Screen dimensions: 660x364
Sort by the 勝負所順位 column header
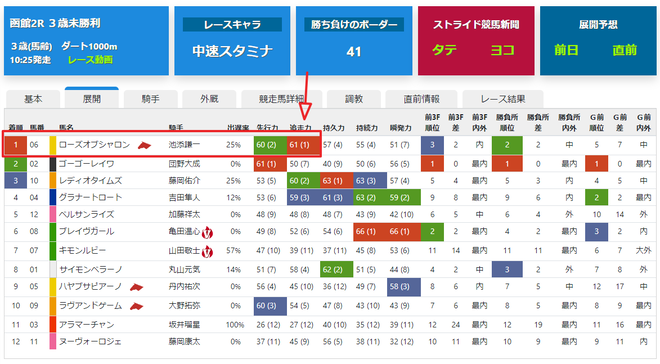pos(507,122)
